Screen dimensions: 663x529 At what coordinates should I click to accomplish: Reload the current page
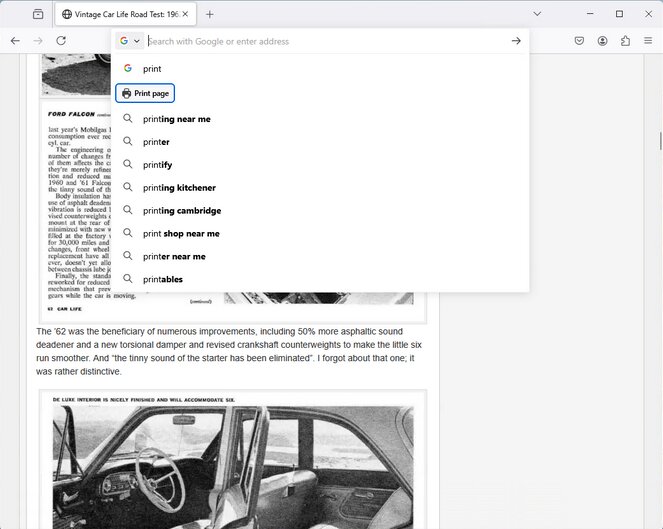[61, 41]
